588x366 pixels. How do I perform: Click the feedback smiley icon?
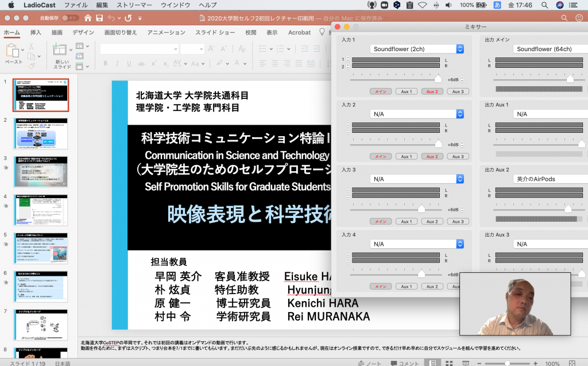579,18
